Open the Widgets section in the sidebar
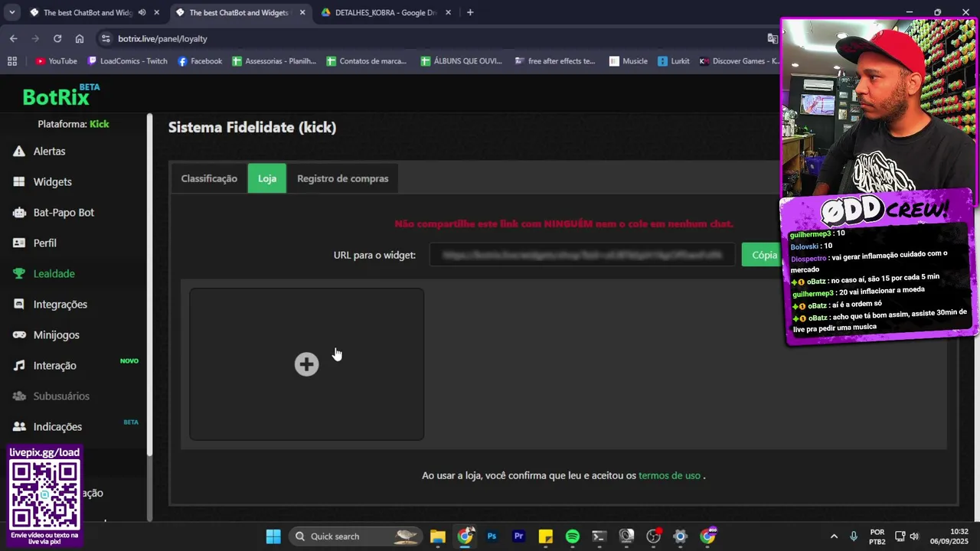This screenshot has width=980, height=551. (52, 182)
